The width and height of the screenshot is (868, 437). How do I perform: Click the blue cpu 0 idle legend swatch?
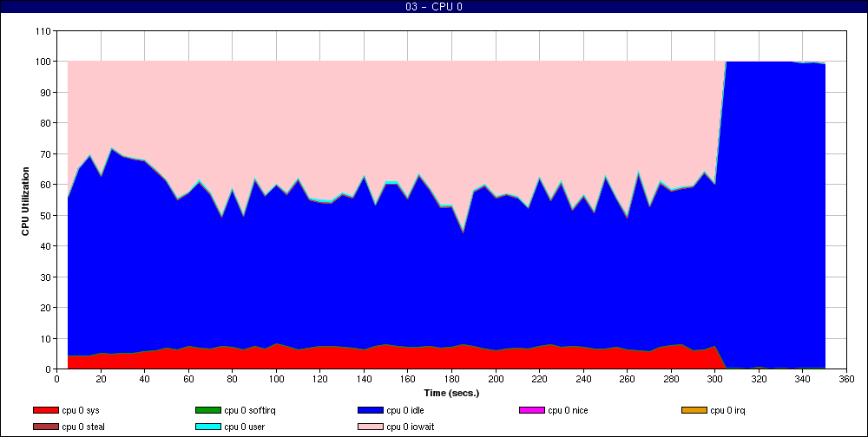(371, 410)
